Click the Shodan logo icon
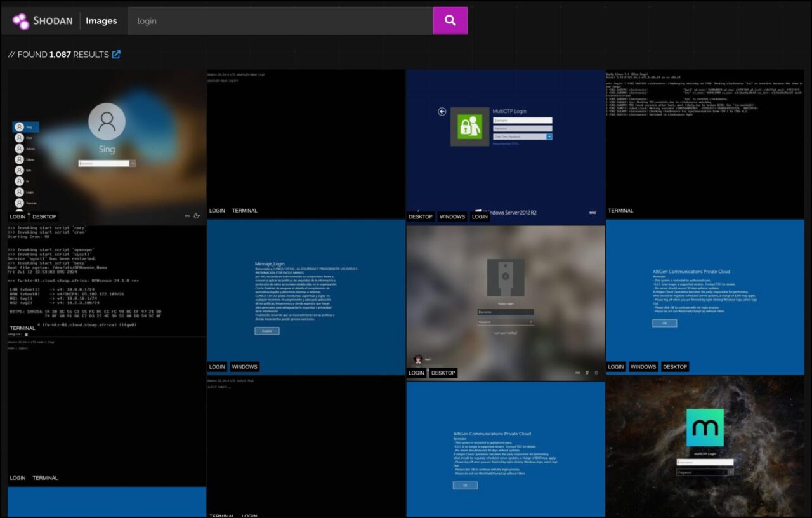Screen dimensions: 812x518 pyautogui.click(x=21, y=21)
